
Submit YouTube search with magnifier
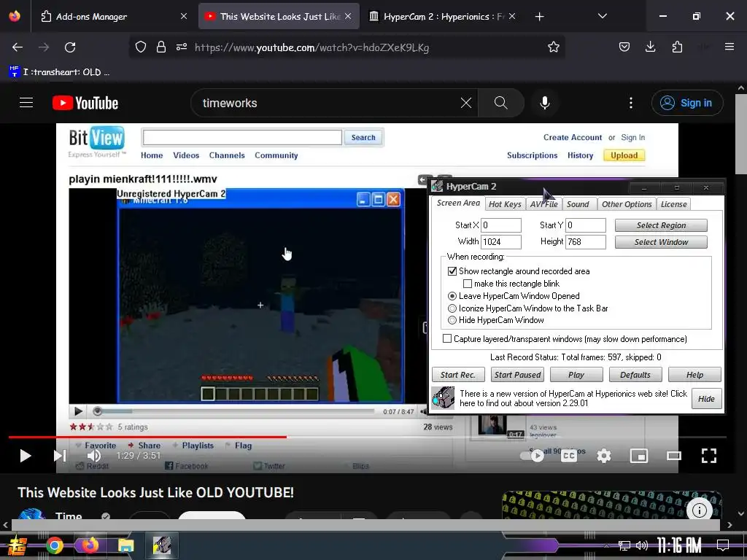(x=500, y=103)
